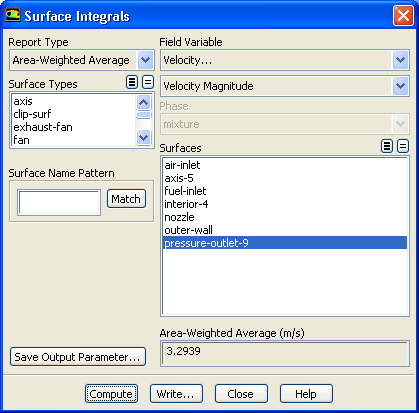The height and width of the screenshot is (413, 419).
Task: Click Save Output Parameter... button
Action: (78, 357)
